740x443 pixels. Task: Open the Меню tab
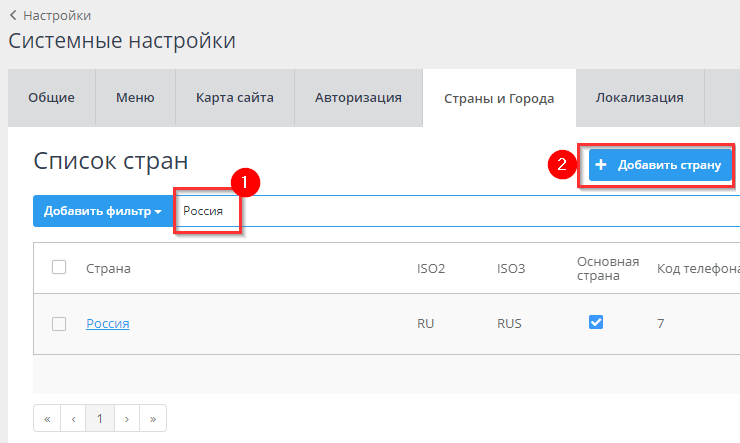tap(135, 98)
